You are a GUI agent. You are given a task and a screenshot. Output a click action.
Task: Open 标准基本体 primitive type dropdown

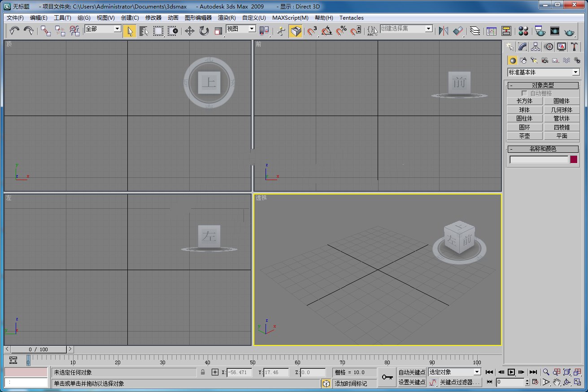pyautogui.click(x=544, y=72)
